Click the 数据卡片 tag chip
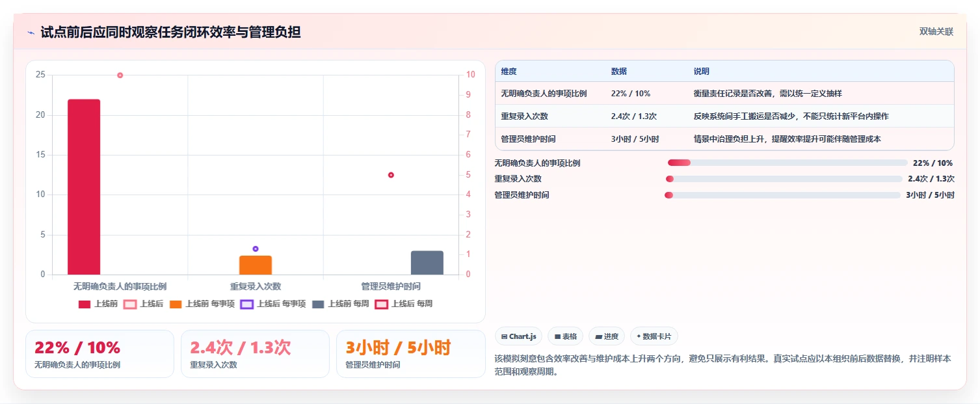 click(x=654, y=336)
